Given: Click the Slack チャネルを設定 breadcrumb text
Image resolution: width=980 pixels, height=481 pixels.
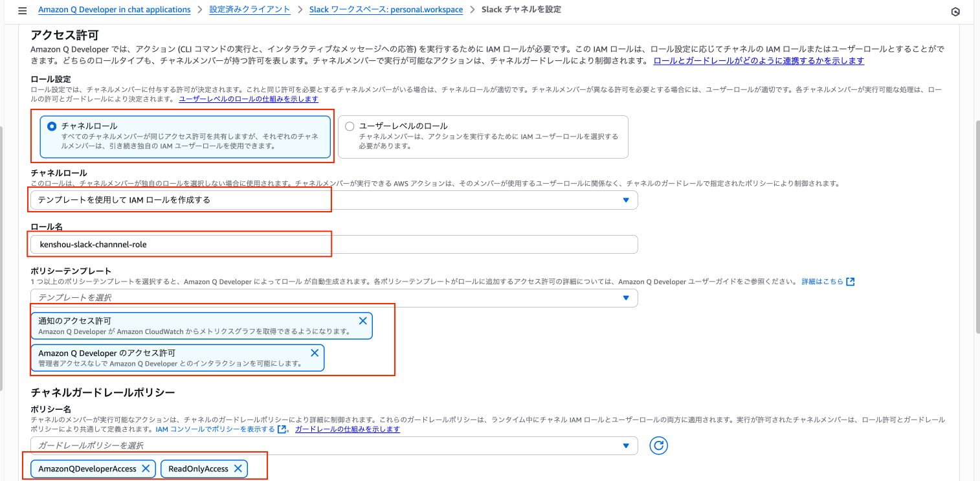Looking at the screenshot, I should pyautogui.click(x=521, y=10).
